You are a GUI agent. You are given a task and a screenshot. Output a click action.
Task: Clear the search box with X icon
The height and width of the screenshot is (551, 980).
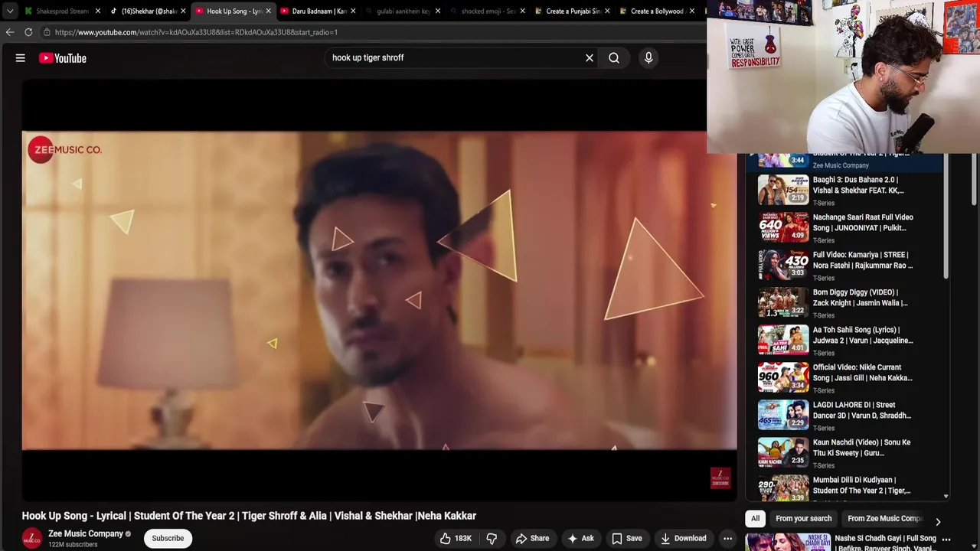point(590,58)
